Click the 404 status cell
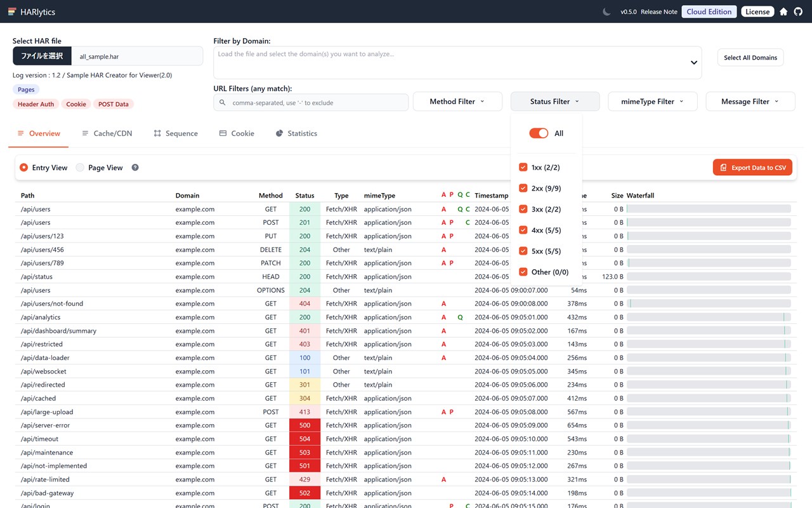 [305, 304]
